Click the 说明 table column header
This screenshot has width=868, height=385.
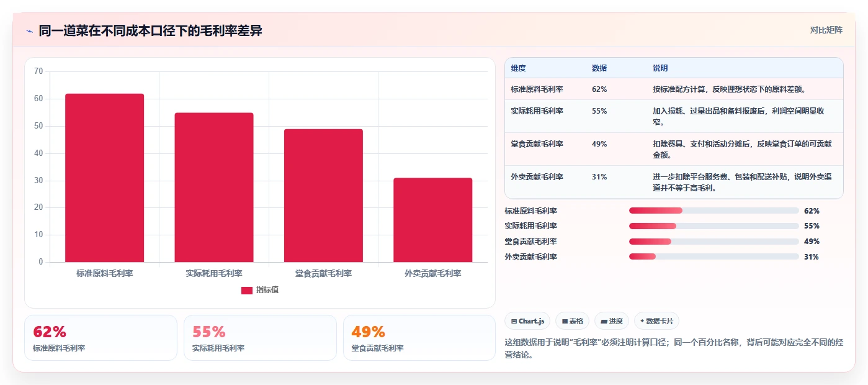tap(660, 68)
